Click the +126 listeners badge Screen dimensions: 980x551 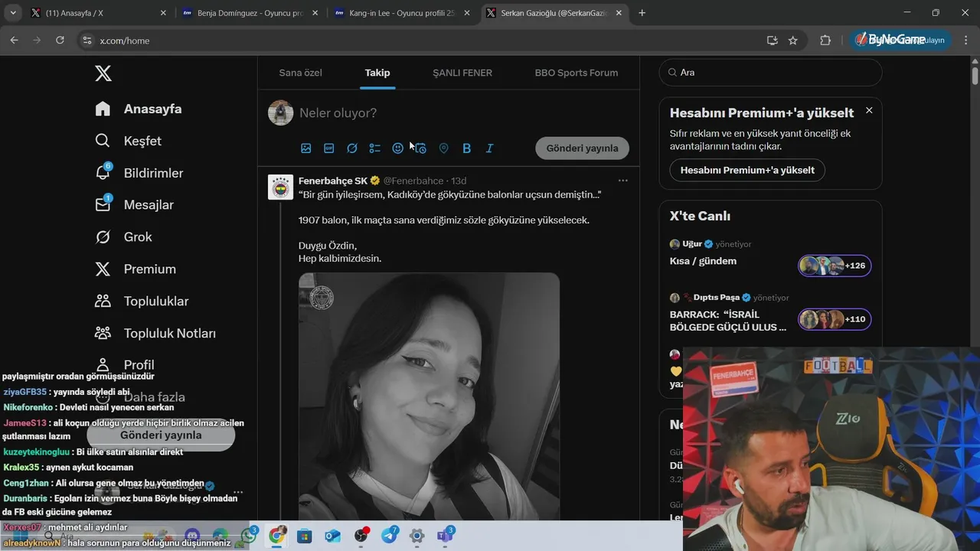(835, 266)
